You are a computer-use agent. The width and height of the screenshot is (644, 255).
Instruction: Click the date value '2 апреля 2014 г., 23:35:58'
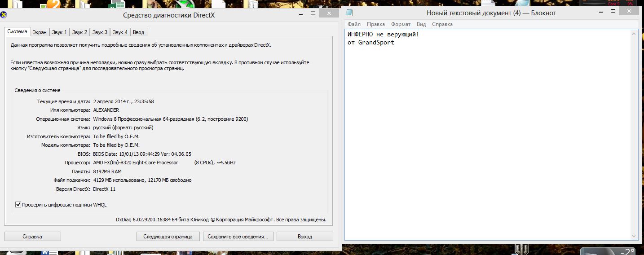(124, 101)
